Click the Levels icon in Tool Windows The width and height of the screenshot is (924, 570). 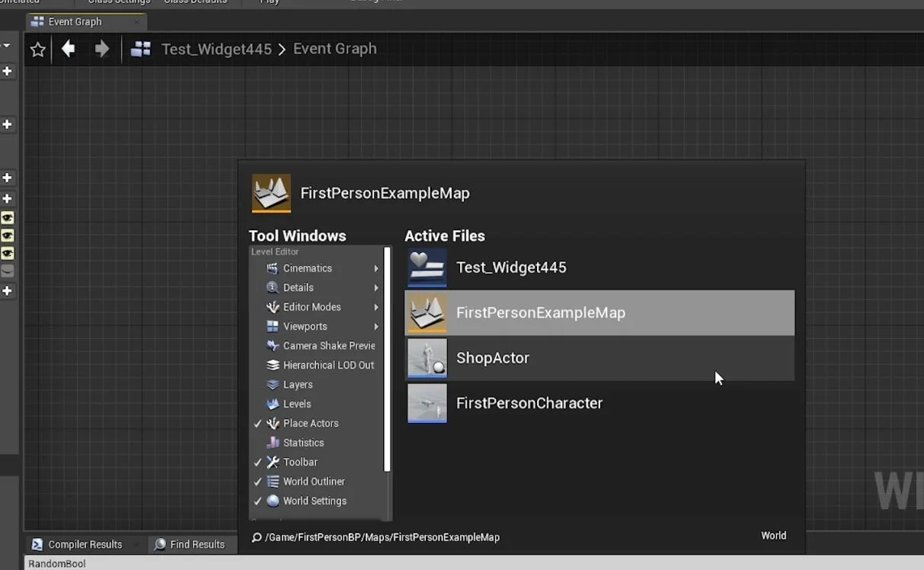coord(272,404)
